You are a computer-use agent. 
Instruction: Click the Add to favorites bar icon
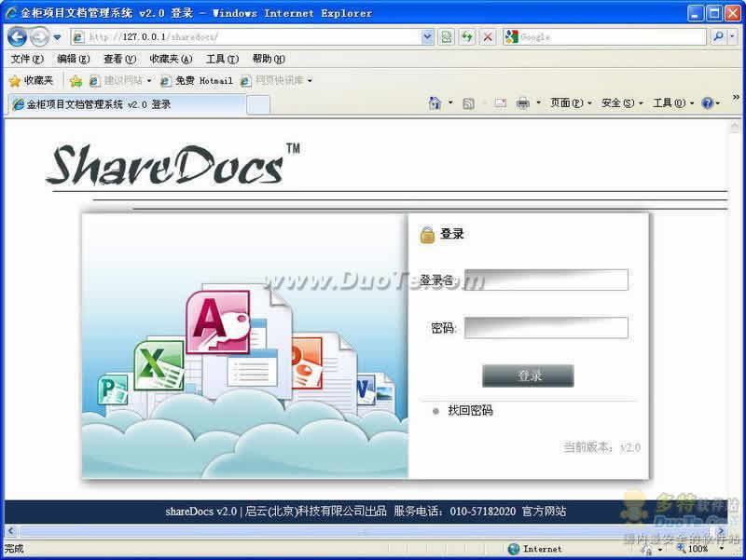(76, 81)
